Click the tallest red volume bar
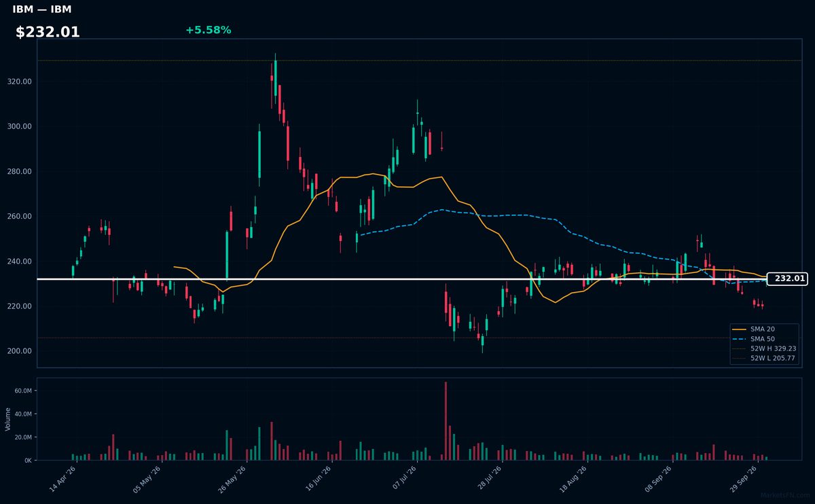This screenshot has width=815, height=504. click(x=446, y=421)
